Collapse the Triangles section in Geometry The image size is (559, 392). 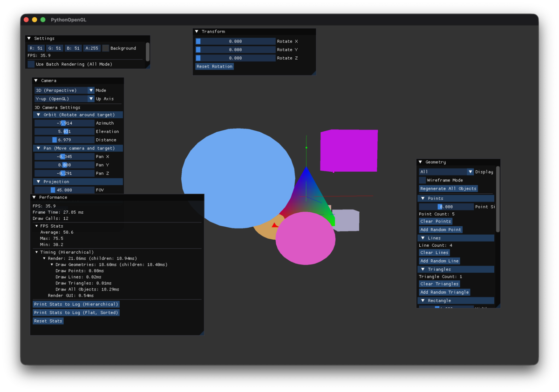tap(456, 269)
